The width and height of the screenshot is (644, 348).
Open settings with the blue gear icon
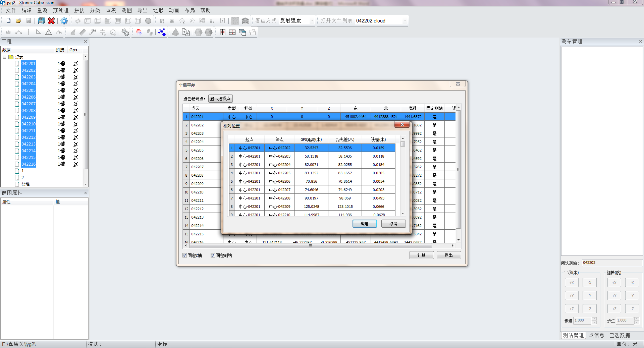tap(64, 21)
